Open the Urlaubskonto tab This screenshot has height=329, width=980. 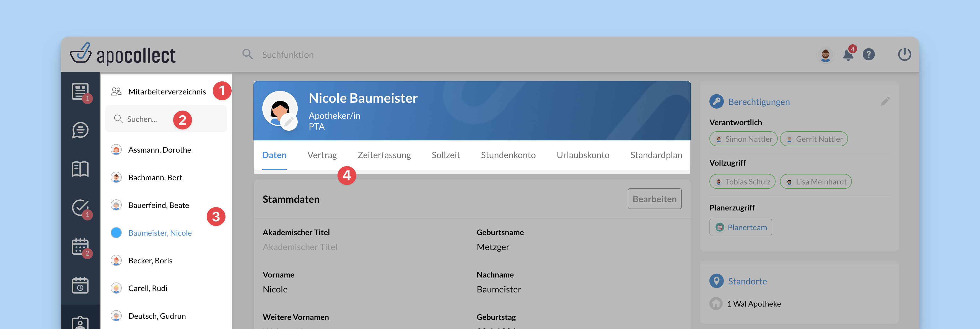pyautogui.click(x=583, y=155)
